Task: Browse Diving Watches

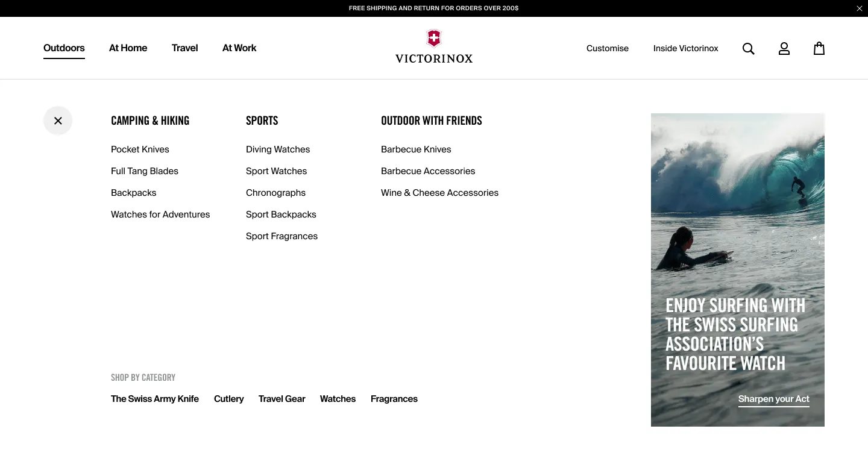Action: point(278,149)
